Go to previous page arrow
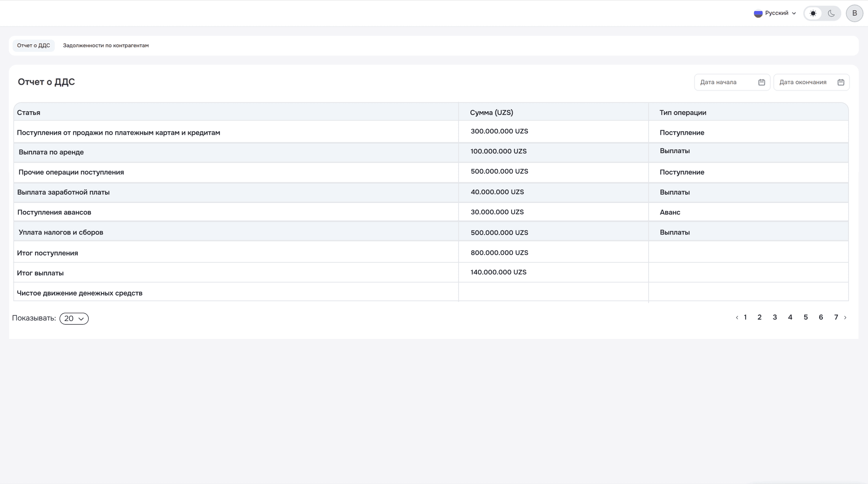The width and height of the screenshot is (868, 484). pyautogui.click(x=737, y=318)
